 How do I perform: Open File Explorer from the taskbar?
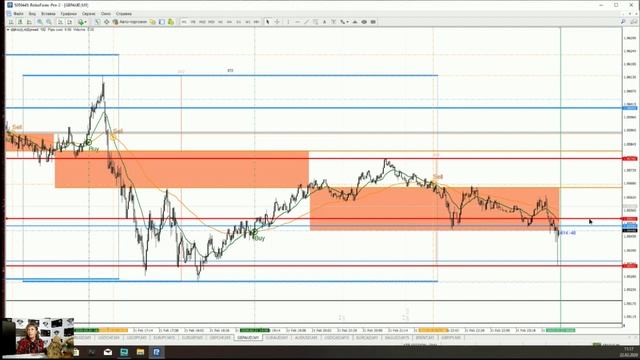point(140,352)
